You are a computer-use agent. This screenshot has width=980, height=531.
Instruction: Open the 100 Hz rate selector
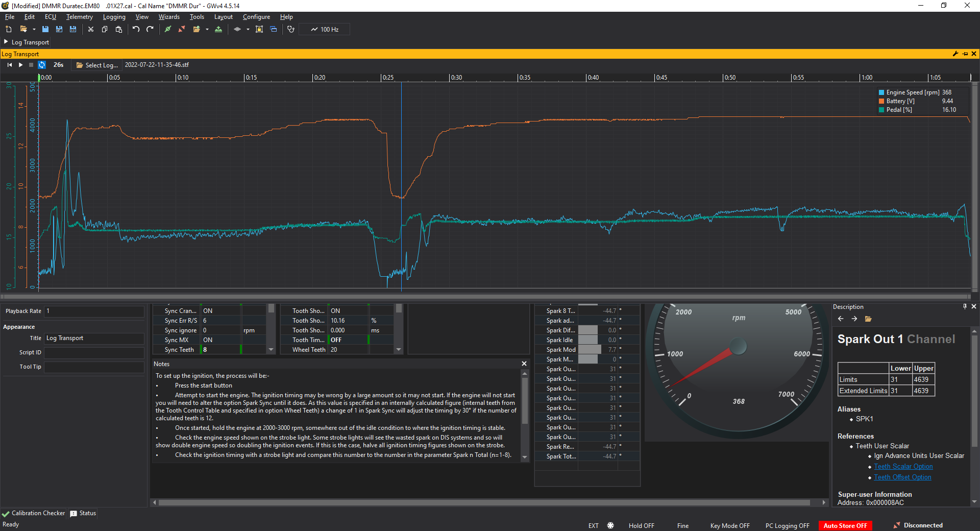coord(325,29)
